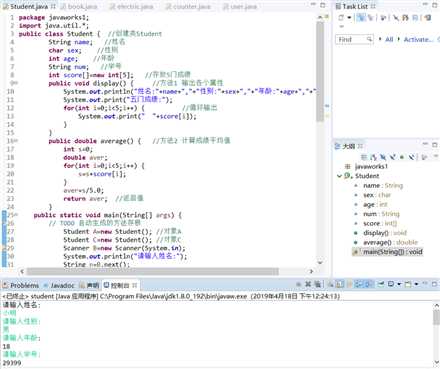Click the Activate... task link
This screenshot has width=440, height=369.
[x=418, y=39]
